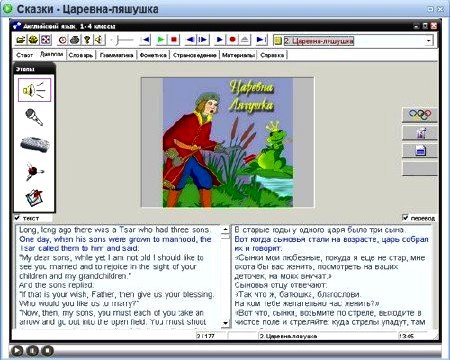Click the question mark help icon

87,40
